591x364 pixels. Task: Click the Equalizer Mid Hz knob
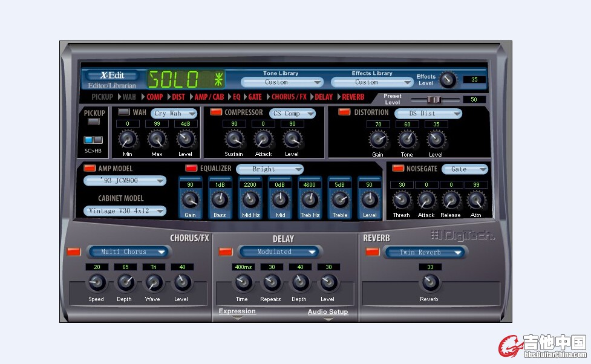coord(250,200)
